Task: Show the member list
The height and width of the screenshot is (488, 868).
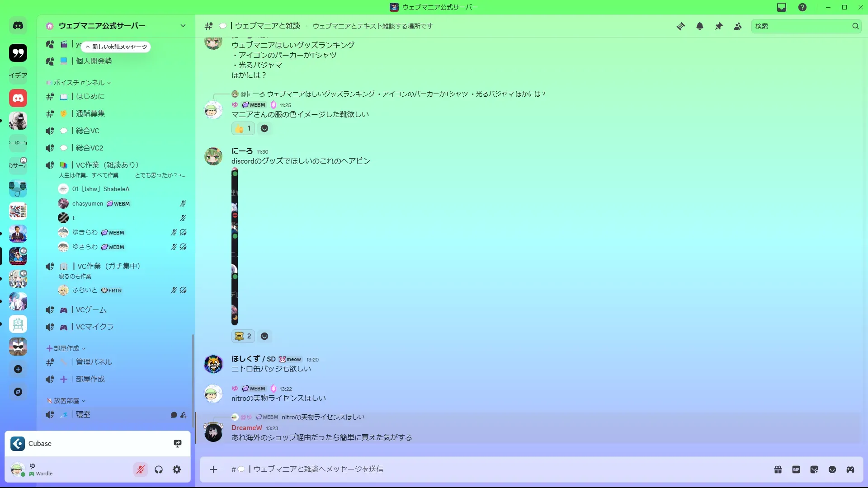Action: click(738, 26)
